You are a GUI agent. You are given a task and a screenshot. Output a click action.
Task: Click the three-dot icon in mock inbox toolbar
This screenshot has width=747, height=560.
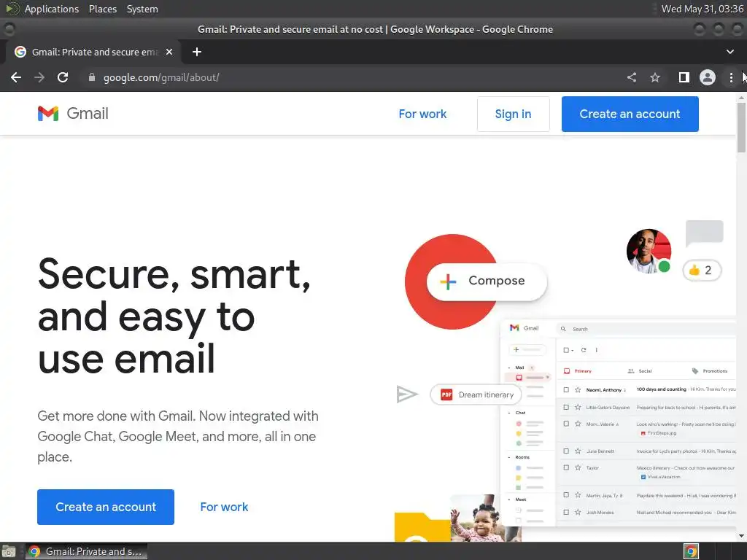click(597, 350)
